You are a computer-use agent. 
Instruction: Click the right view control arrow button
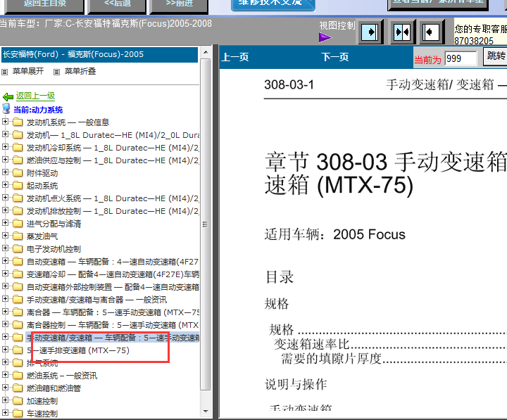pos(431,32)
